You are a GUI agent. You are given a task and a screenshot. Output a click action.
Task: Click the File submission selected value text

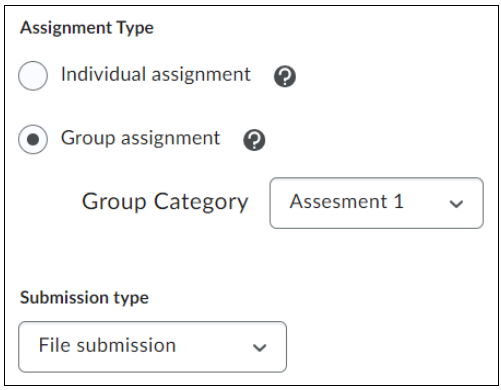click(x=107, y=345)
